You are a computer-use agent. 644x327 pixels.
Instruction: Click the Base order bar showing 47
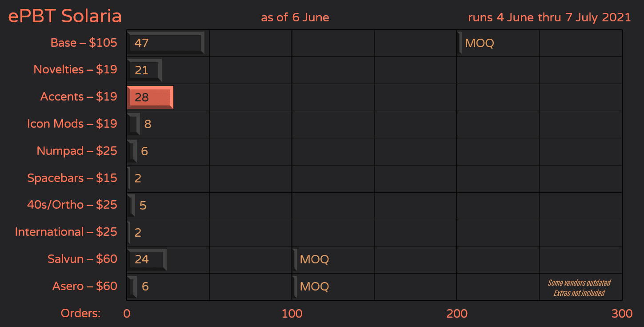(x=165, y=43)
